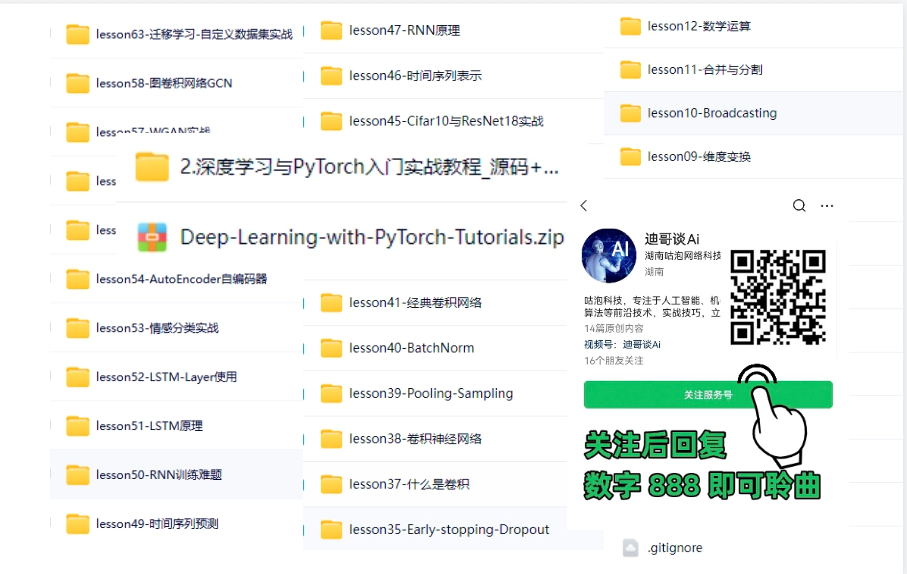Open the lesson53-情感分类实战 folder name
The height and width of the screenshot is (574, 907).
[x=157, y=328]
